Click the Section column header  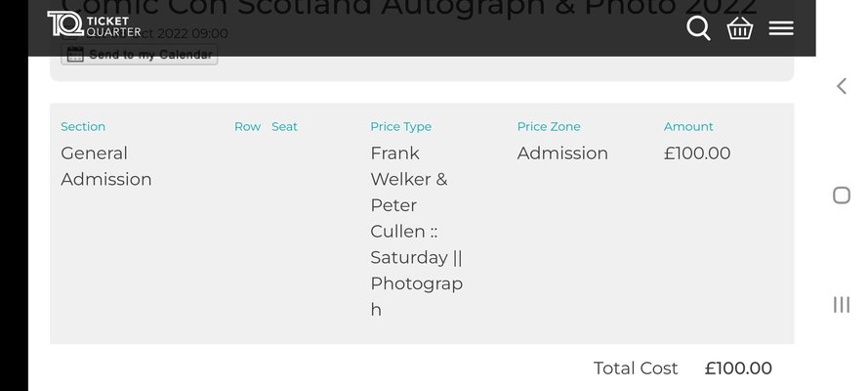(x=83, y=126)
